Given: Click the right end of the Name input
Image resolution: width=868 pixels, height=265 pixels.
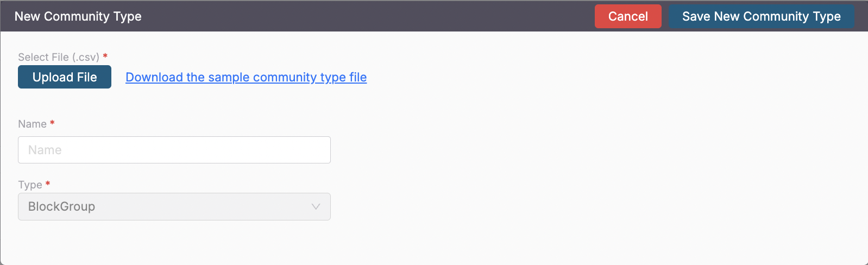Looking at the screenshot, I should pyautogui.click(x=320, y=150).
